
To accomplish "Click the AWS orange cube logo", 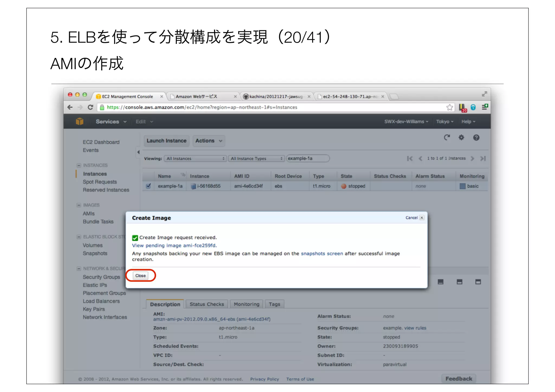I will point(79,121).
